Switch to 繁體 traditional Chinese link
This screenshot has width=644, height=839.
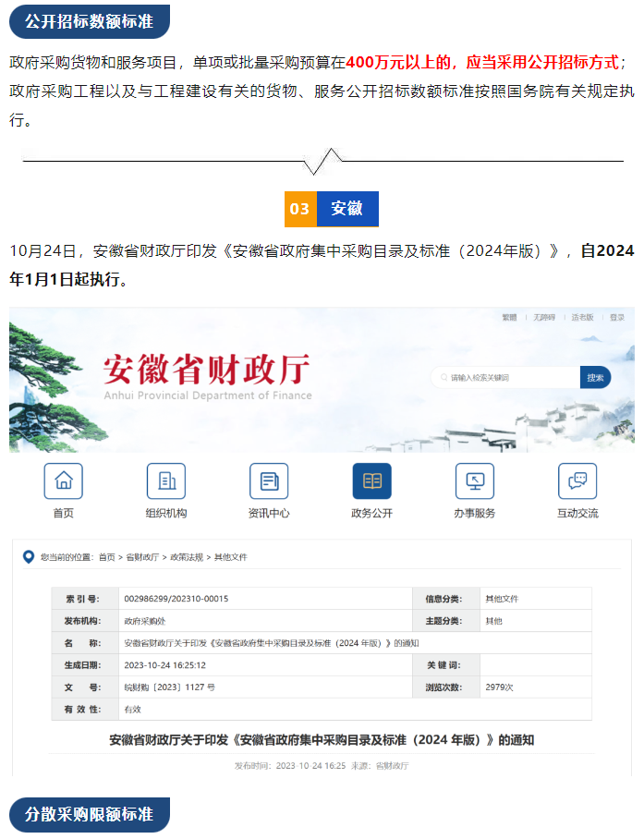click(x=509, y=318)
